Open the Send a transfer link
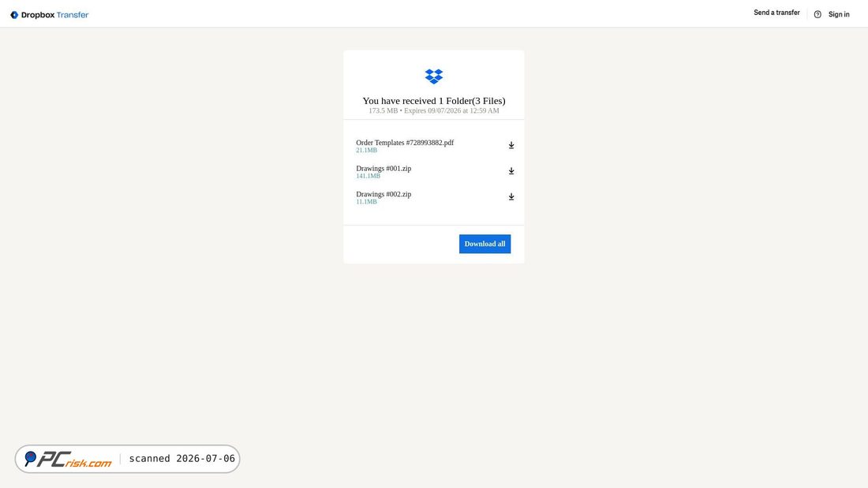 click(x=776, y=13)
